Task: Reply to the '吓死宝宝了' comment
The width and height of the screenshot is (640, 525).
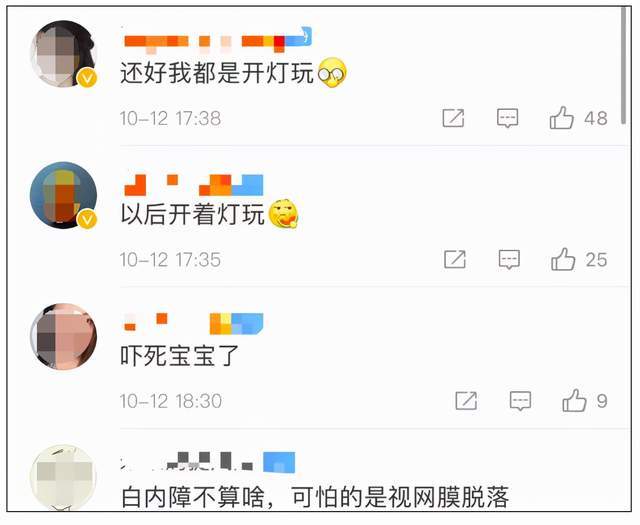Action: pyautogui.click(x=520, y=400)
